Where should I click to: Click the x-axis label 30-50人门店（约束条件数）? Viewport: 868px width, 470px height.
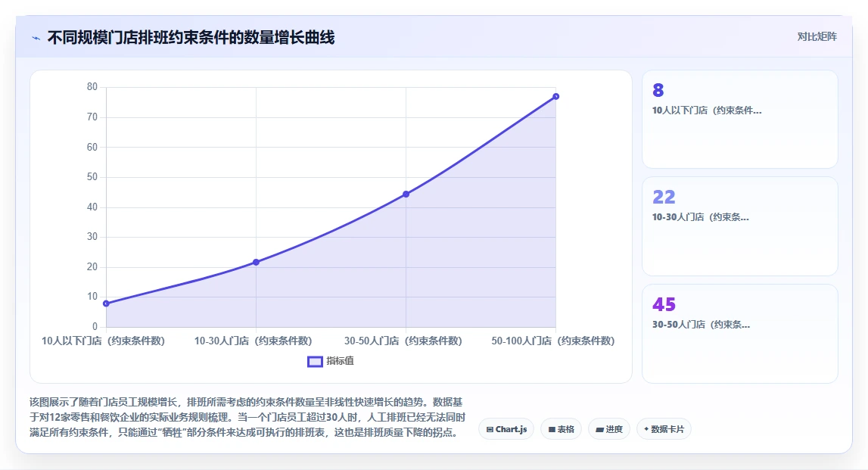click(403, 341)
